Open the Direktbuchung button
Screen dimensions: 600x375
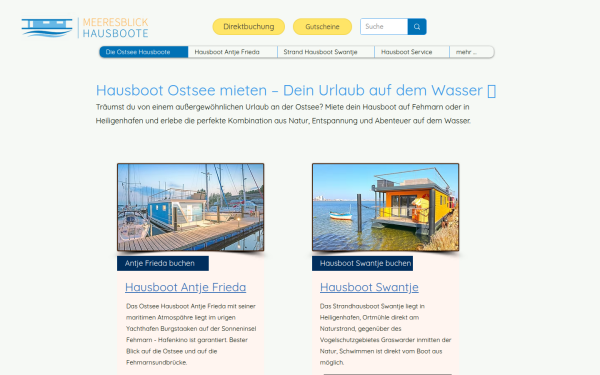coord(249,26)
